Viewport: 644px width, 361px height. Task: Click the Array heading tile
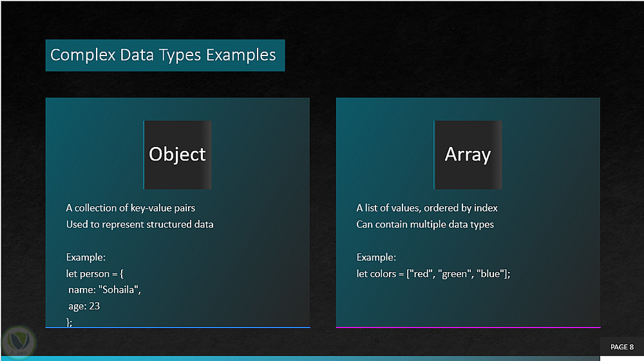coord(468,155)
